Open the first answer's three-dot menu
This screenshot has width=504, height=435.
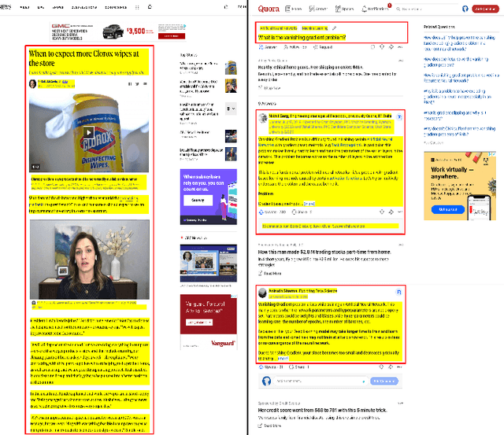pos(400,212)
